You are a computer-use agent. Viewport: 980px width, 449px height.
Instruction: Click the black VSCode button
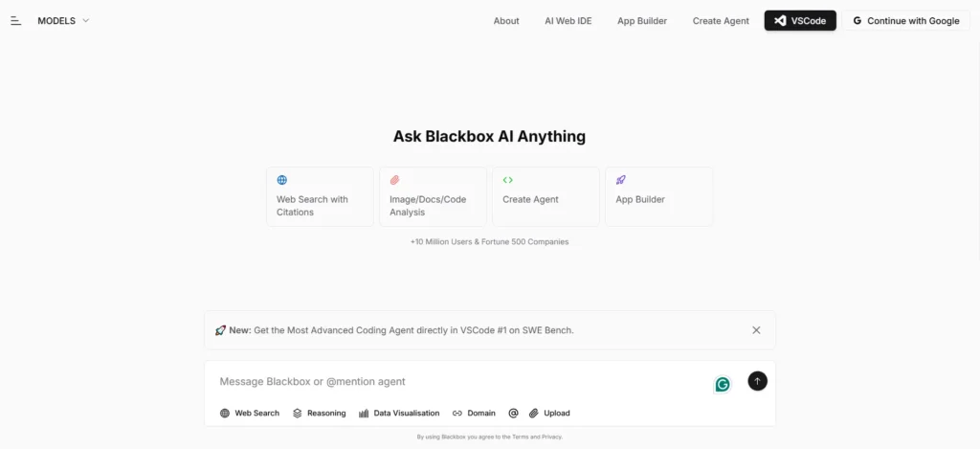point(800,20)
